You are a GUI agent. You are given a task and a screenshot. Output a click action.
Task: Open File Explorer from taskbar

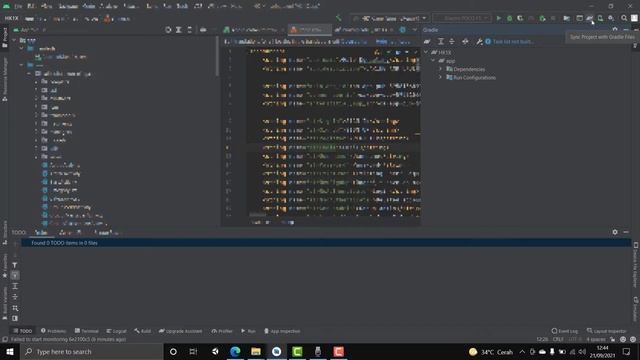pyautogui.click(x=256, y=351)
